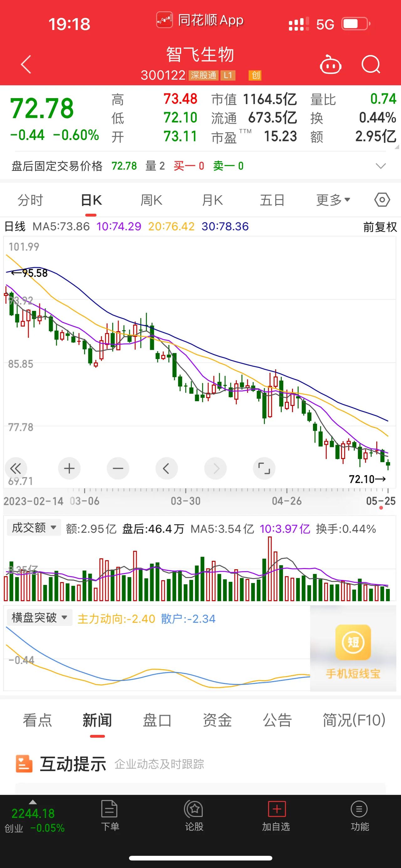Tap the 市盈 TTM 15.23 value
This screenshot has height=868, width=401.
[280, 136]
